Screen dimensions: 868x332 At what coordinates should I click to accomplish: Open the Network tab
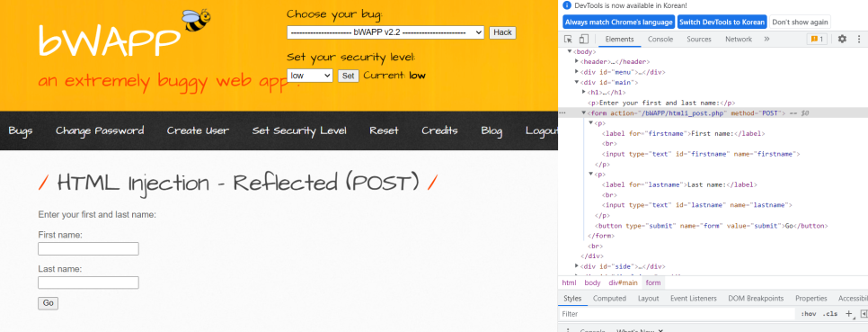tap(739, 40)
